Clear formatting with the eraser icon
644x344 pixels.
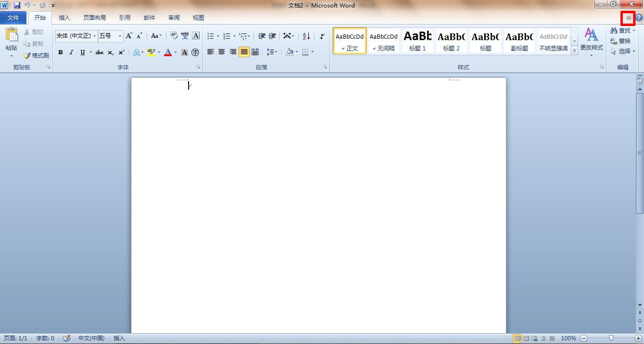click(173, 36)
